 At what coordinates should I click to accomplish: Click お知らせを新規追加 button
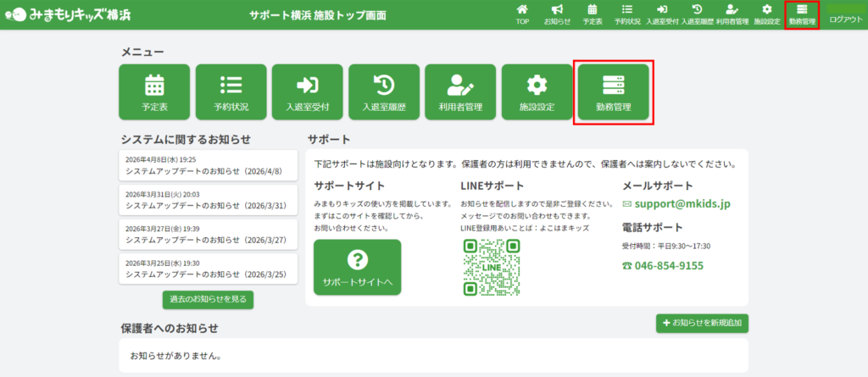click(702, 323)
